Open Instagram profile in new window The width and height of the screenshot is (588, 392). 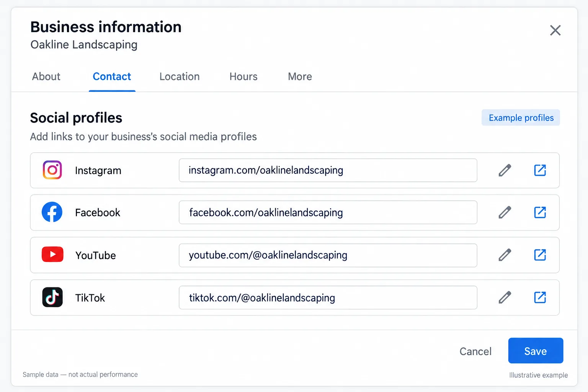click(x=540, y=170)
